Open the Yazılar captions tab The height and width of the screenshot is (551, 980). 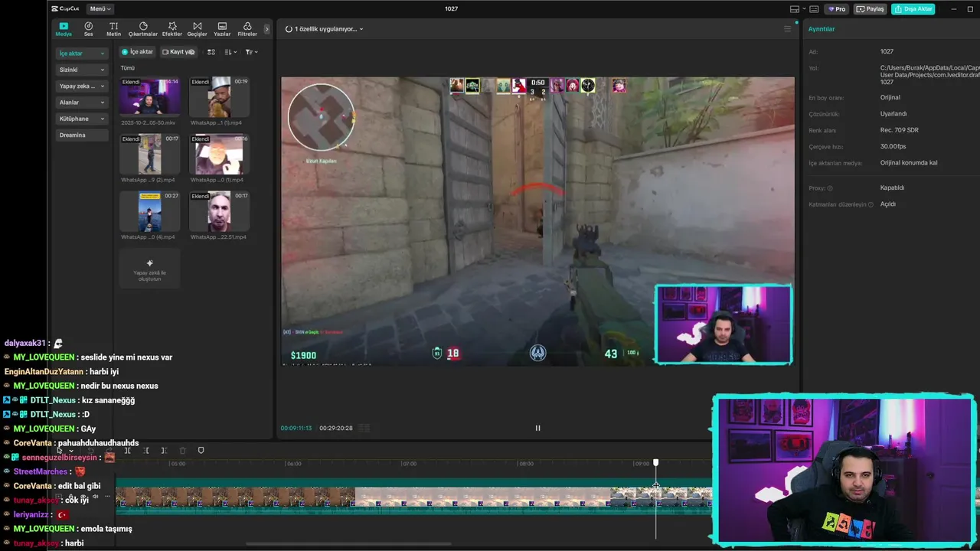(x=222, y=29)
